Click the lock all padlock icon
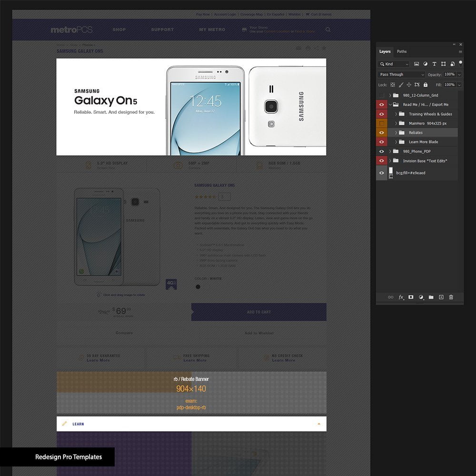The width and height of the screenshot is (476, 476). tap(426, 85)
